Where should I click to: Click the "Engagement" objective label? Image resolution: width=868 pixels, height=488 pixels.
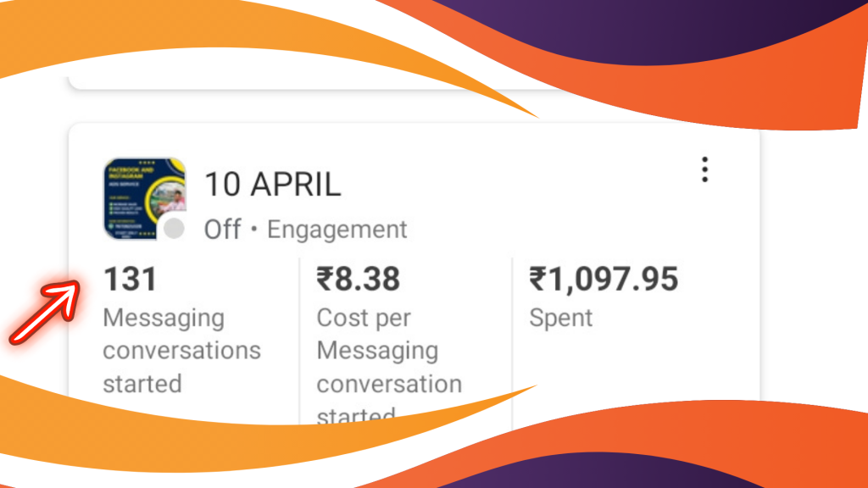pyautogui.click(x=337, y=230)
